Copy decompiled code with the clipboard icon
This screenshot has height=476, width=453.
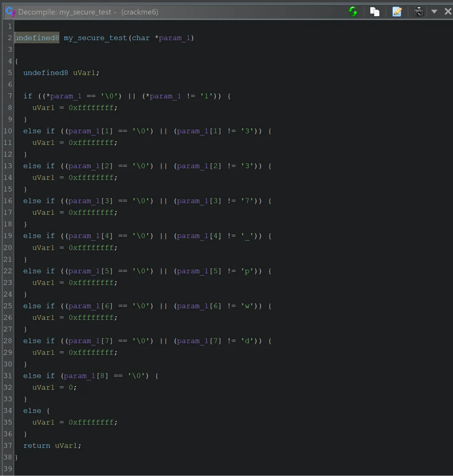(x=375, y=12)
